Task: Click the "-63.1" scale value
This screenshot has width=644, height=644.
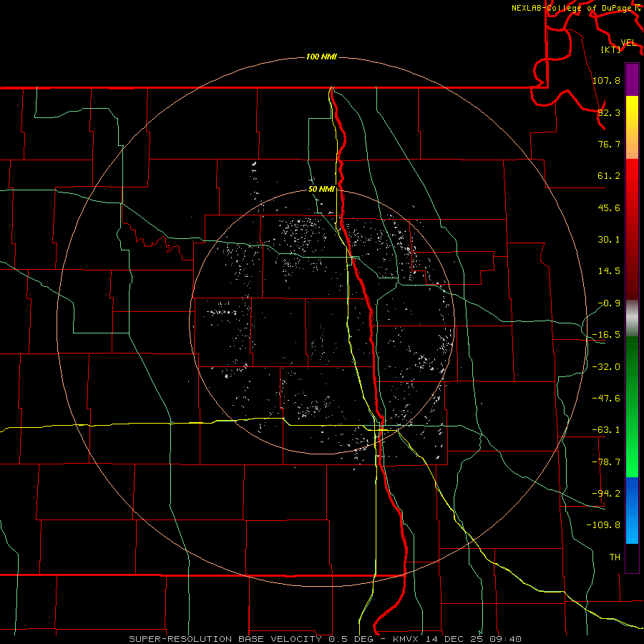Action: [606, 430]
